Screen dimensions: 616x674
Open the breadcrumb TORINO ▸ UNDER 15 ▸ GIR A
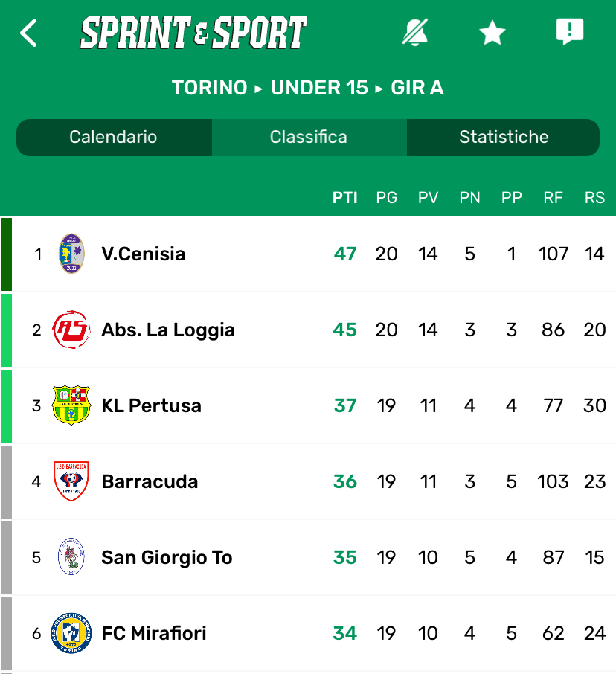click(308, 88)
